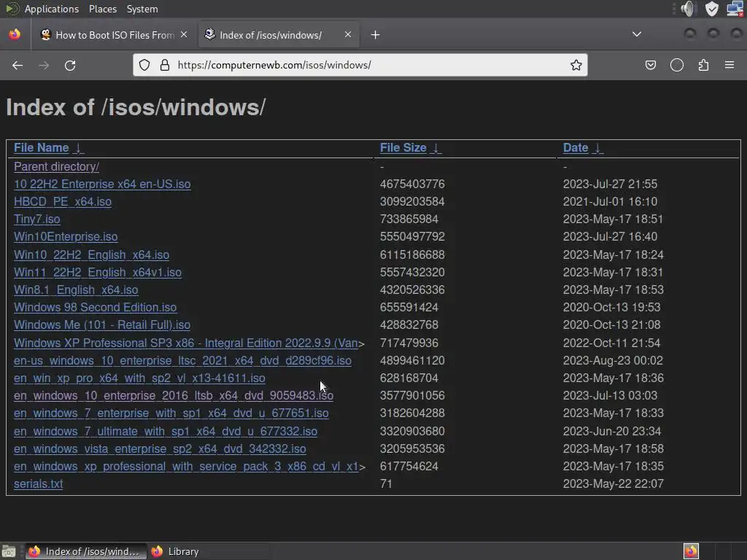The image size is (747, 560).
Task: Open serials.txt file
Action: pyautogui.click(x=38, y=484)
